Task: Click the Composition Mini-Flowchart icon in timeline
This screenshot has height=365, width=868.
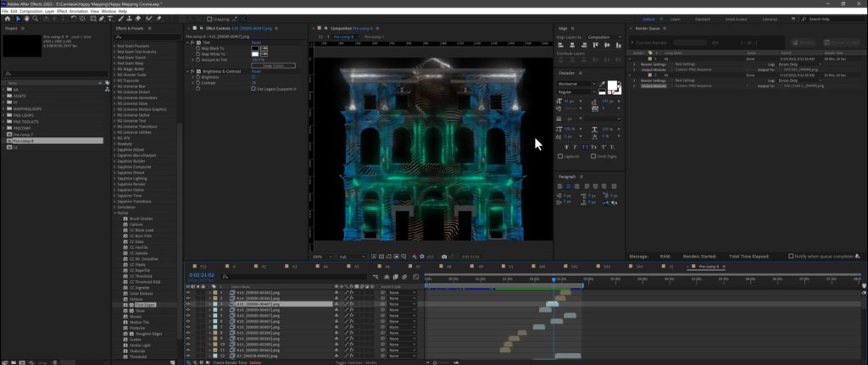Action: pos(376,277)
